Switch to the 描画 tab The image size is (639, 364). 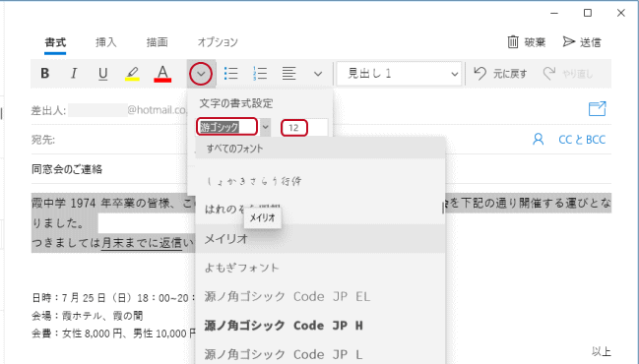(157, 42)
